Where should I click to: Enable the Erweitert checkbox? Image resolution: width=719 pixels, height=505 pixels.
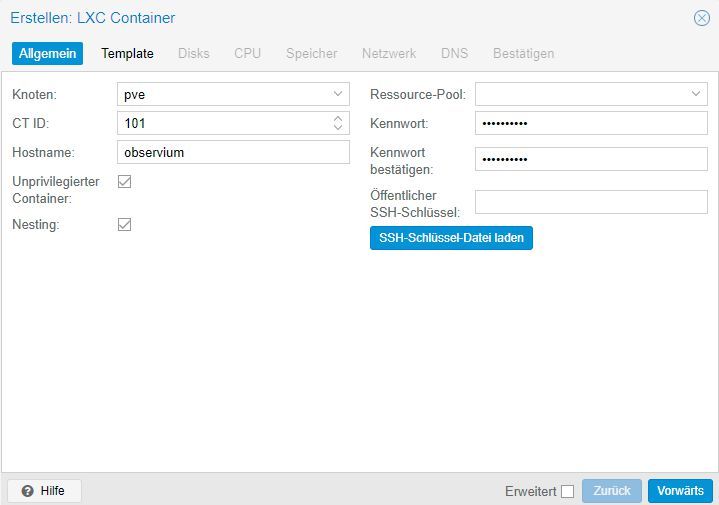(x=567, y=491)
